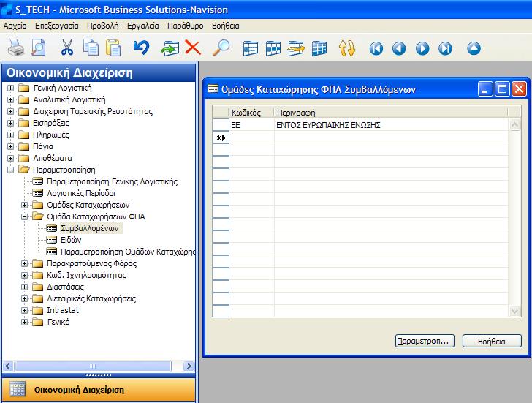Click the Οικονομική Διαχείριση icon at bottom

coord(18,389)
